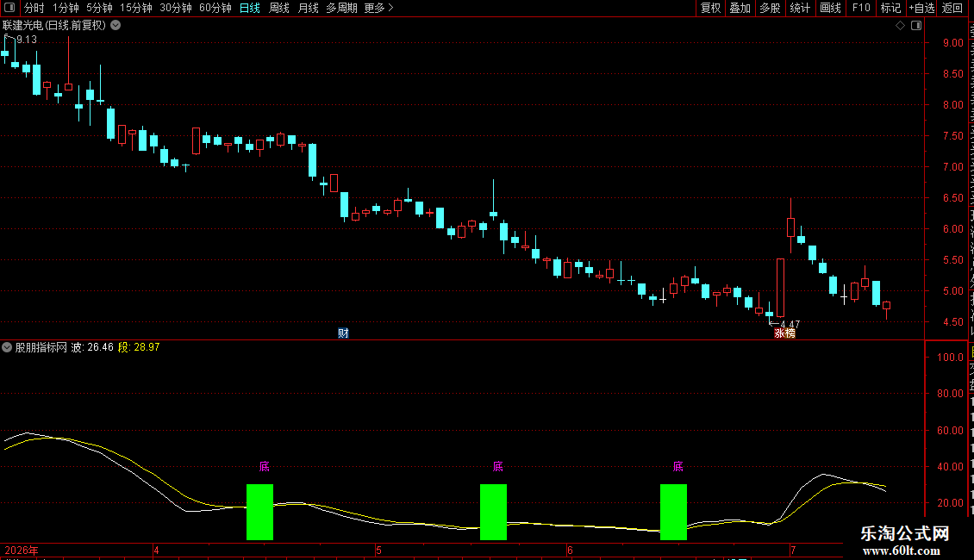This screenshot has width=974, height=560.
Task: Switch to 分时 intraday chart
Action: pos(34,8)
